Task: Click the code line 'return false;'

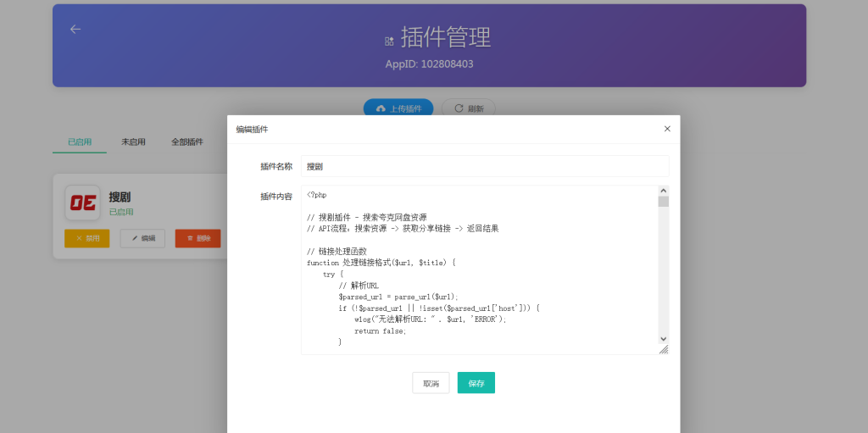Action: click(381, 331)
